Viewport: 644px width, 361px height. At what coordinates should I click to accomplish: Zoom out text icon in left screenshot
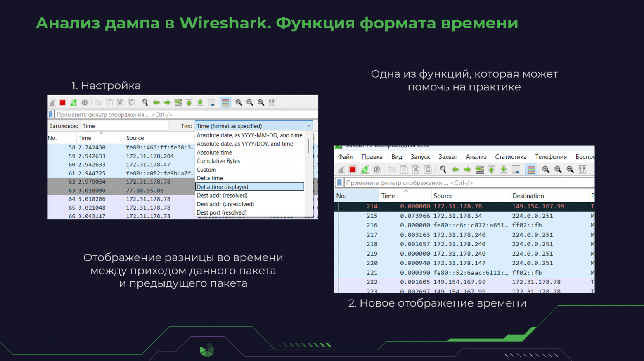tap(250, 103)
